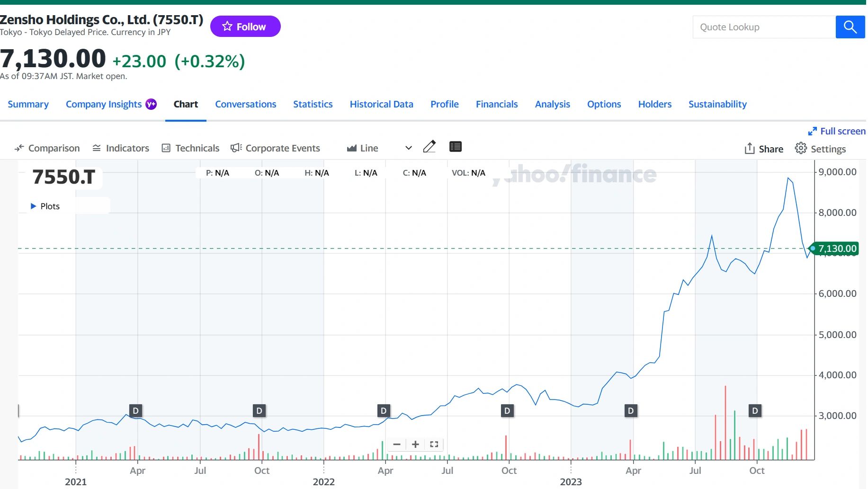
Task: Click the 3,000.00 y-axis label
Action: pos(838,416)
